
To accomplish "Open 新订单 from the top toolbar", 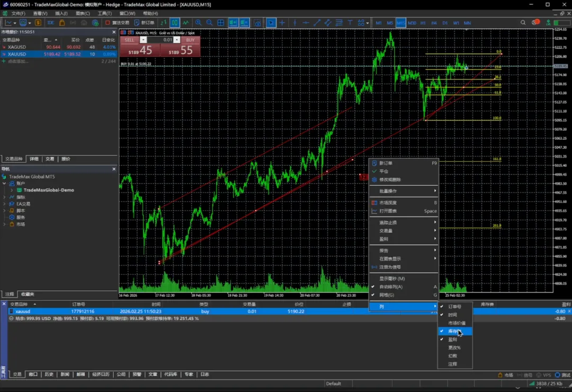I will pos(144,23).
